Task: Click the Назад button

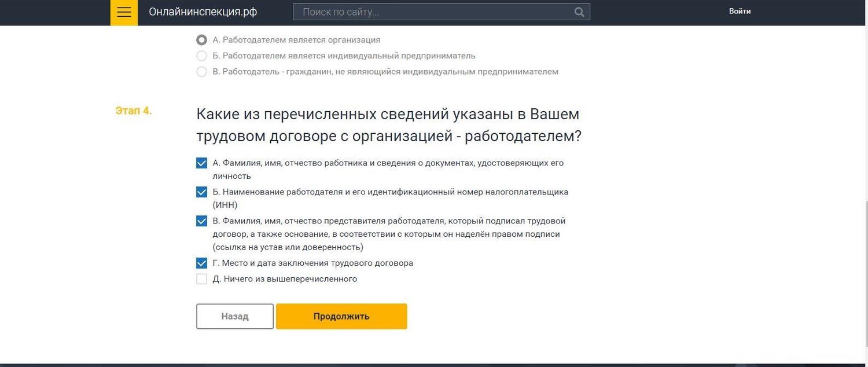Action: [x=235, y=316]
